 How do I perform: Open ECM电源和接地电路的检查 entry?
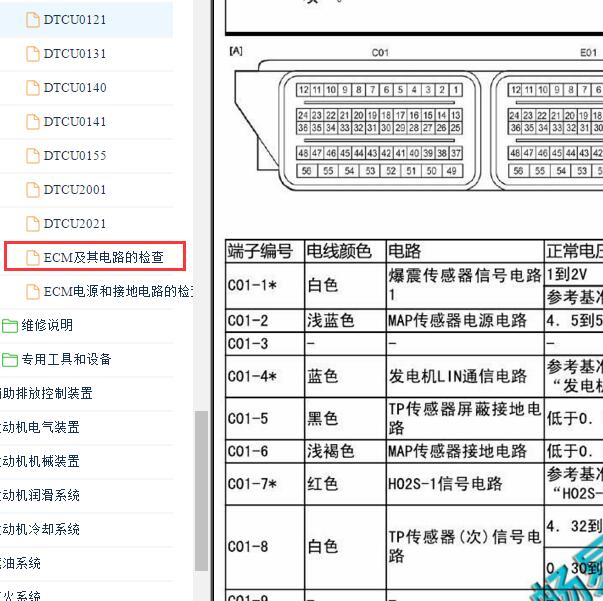(118, 291)
